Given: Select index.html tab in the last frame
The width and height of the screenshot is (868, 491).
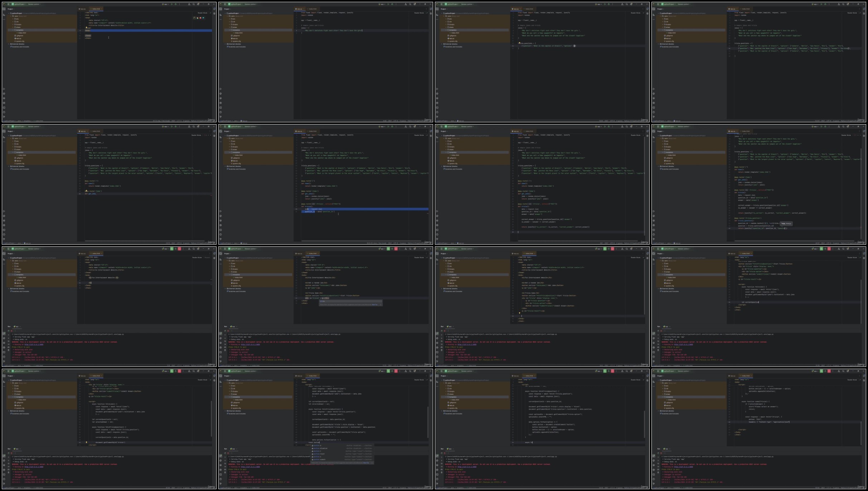Looking at the screenshot, I should pyautogui.click(x=746, y=376).
